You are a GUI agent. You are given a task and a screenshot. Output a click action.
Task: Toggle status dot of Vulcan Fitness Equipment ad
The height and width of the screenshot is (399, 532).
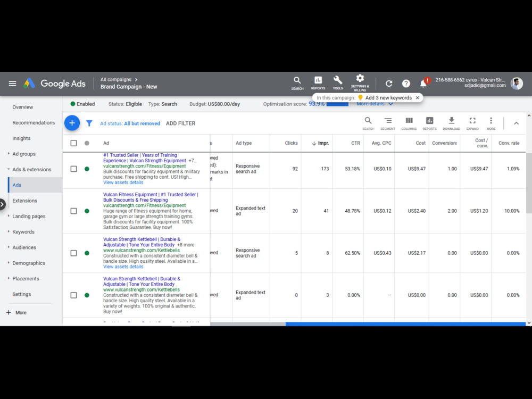[x=87, y=211]
